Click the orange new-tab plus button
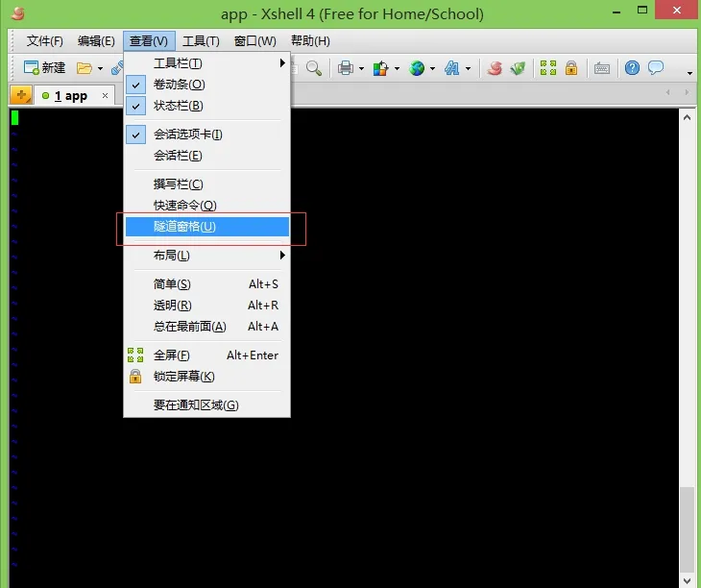Viewport: 701px width, 588px height. 20,95
